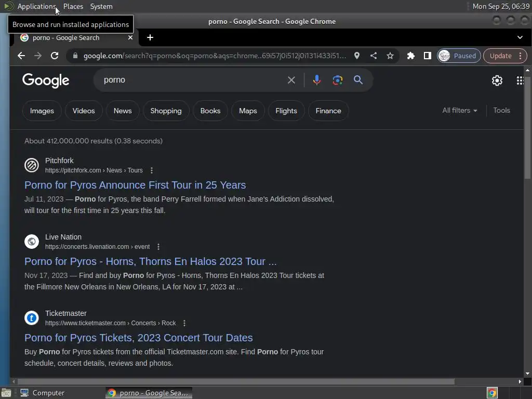This screenshot has width=532, height=399.
Task: Open options for the Live Nation result
Action: pos(158,247)
